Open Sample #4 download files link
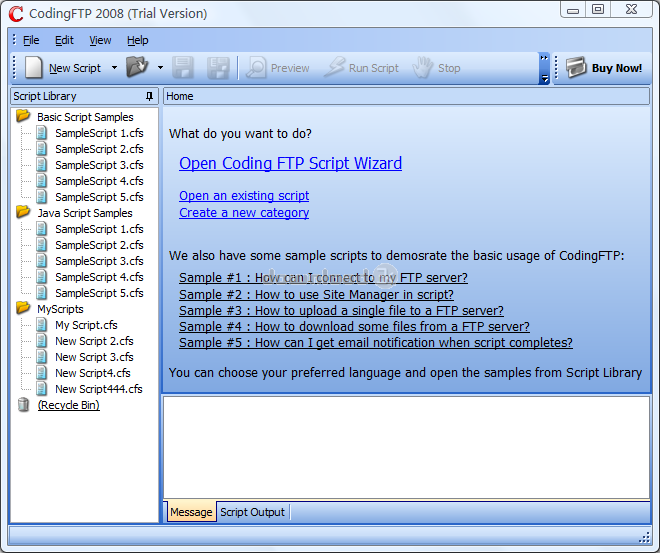Screen dimensions: 660x553 pyautogui.click(x=354, y=327)
